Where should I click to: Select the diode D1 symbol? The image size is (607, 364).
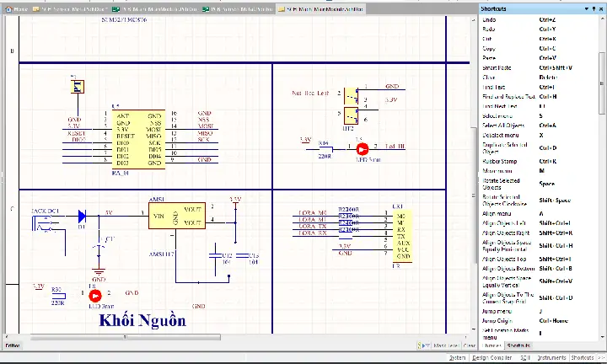(x=82, y=217)
